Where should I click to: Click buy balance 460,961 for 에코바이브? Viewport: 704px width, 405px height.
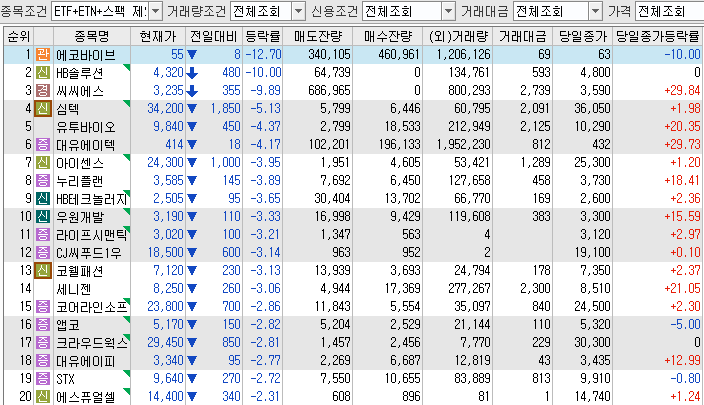399,55
